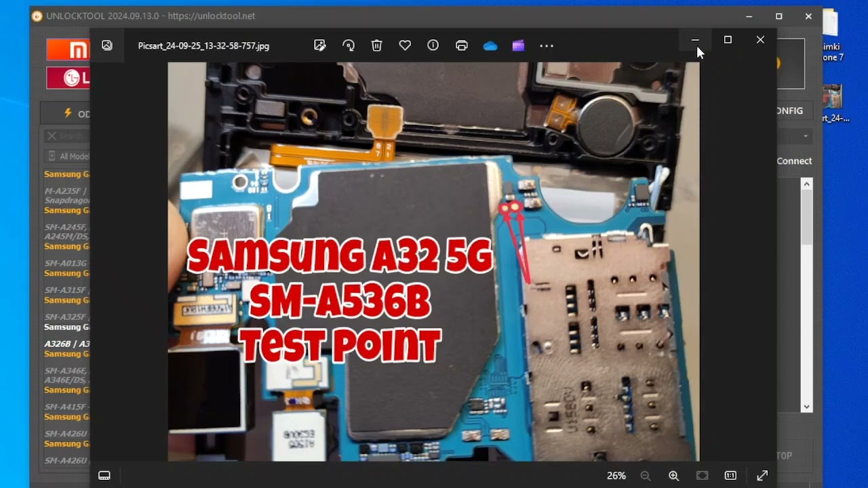This screenshot has width=868, height=488.
Task: Clear search with X icon in UnlockTool
Action: (52, 136)
